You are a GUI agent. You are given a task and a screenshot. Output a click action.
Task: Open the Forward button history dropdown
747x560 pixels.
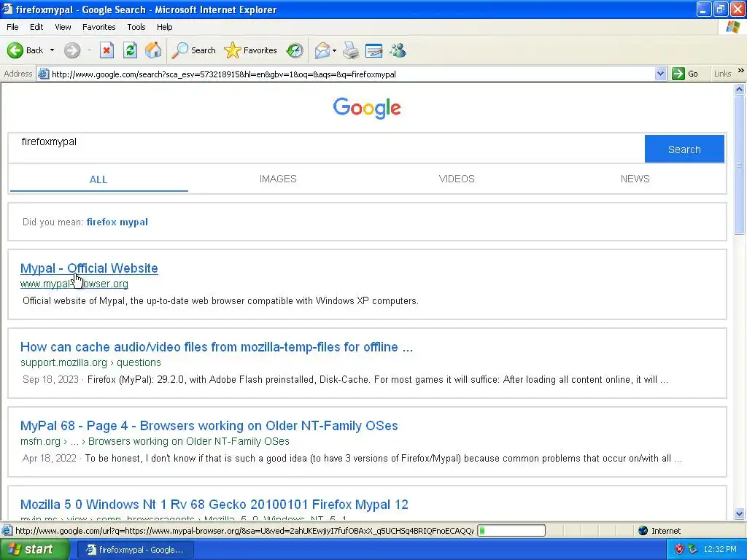89,50
